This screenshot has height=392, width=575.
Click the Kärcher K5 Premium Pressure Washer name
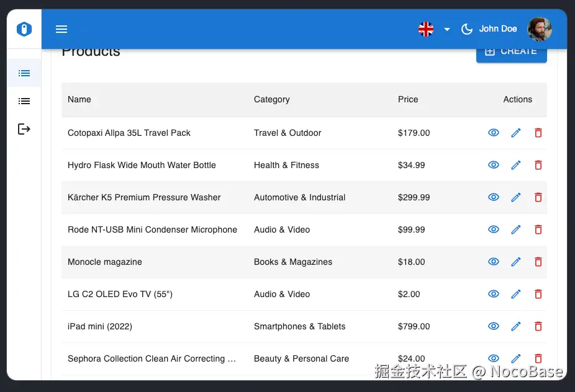144,197
